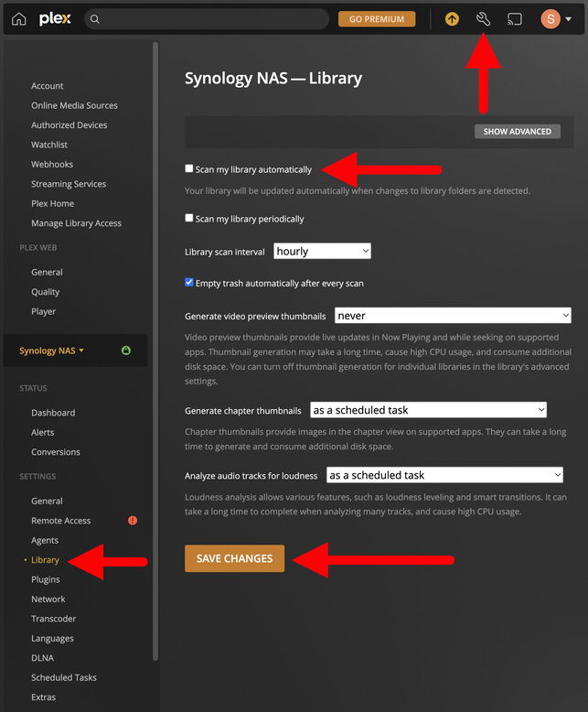Open Generate chapter thumbnails dropdown
The height and width of the screenshot is (712, 588).
(x=428, y=410)
